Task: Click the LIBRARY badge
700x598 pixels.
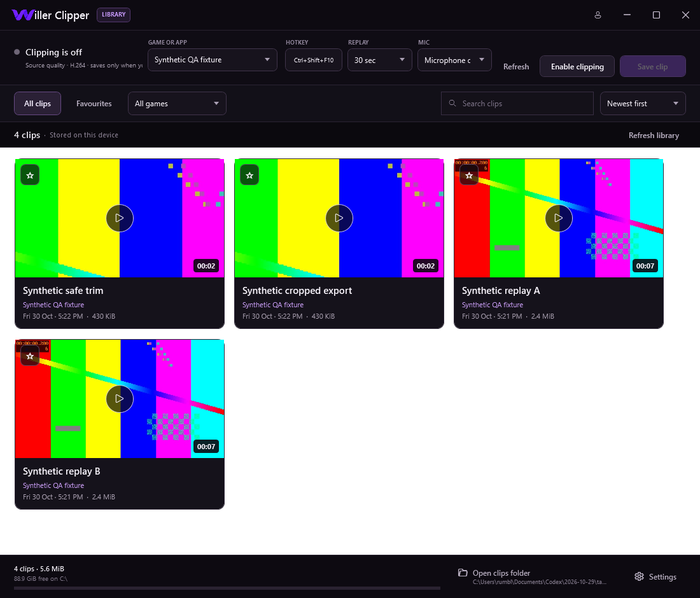Action: [113, 15]
